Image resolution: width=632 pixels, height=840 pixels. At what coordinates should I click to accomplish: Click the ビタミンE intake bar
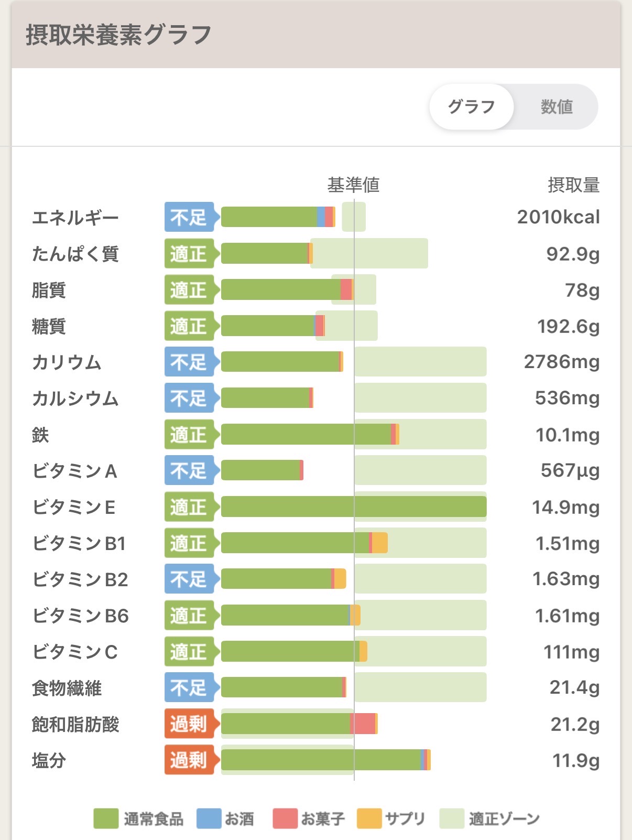tap(354, 507)
